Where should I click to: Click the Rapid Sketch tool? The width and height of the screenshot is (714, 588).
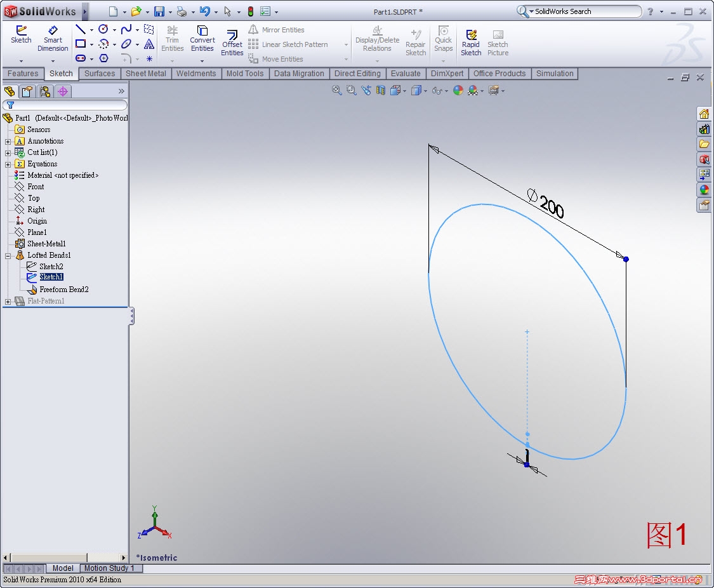[471, 43]
